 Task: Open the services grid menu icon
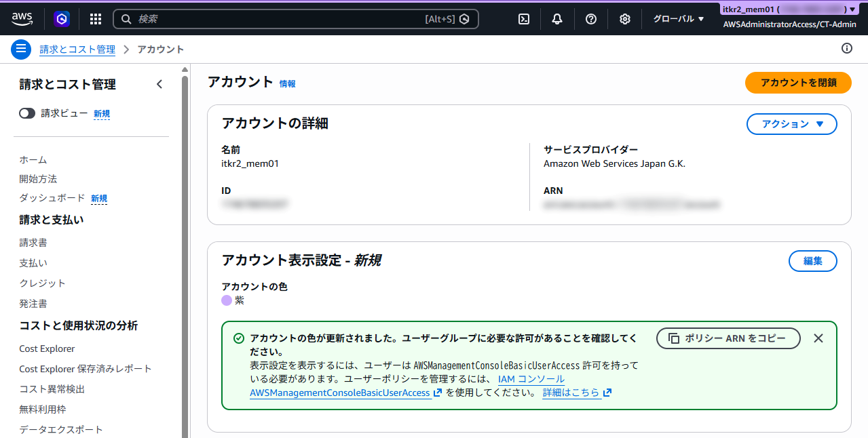click(96, 19)
